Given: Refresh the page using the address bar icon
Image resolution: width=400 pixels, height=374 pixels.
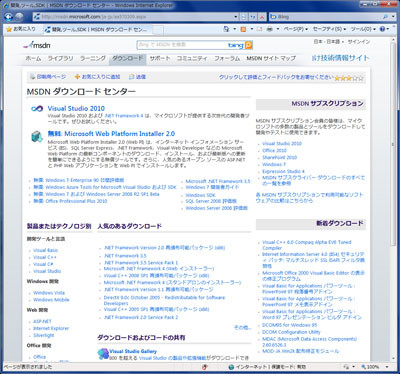Looking at the screenshot, I should click(x=253, y=17).
